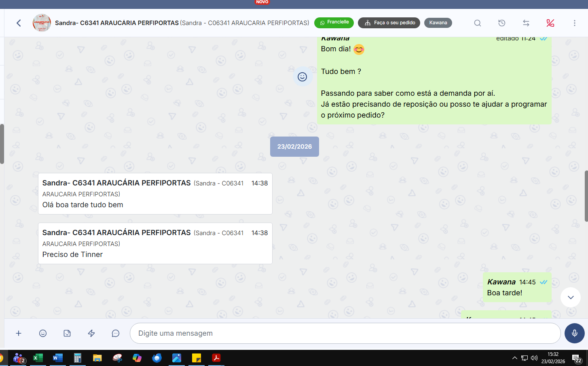React to message with the smiley icon
This screenshot has width=588, height=366.
click(x=302, y=77)
